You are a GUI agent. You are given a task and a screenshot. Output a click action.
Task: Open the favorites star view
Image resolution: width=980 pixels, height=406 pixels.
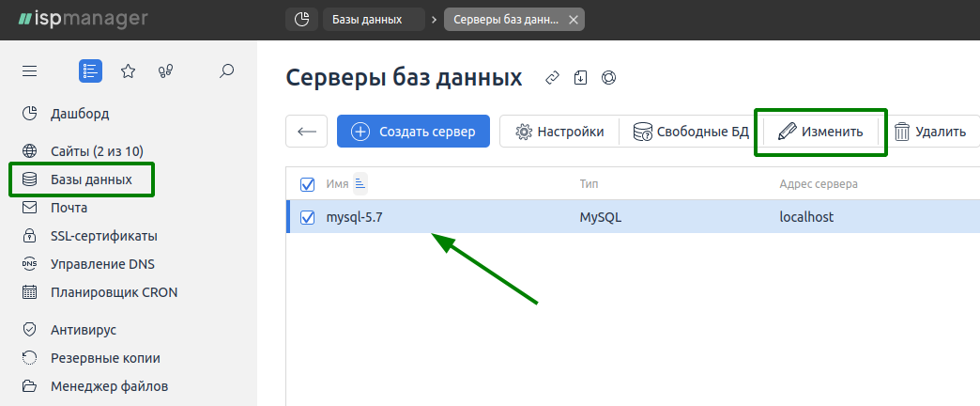point(128,71)
